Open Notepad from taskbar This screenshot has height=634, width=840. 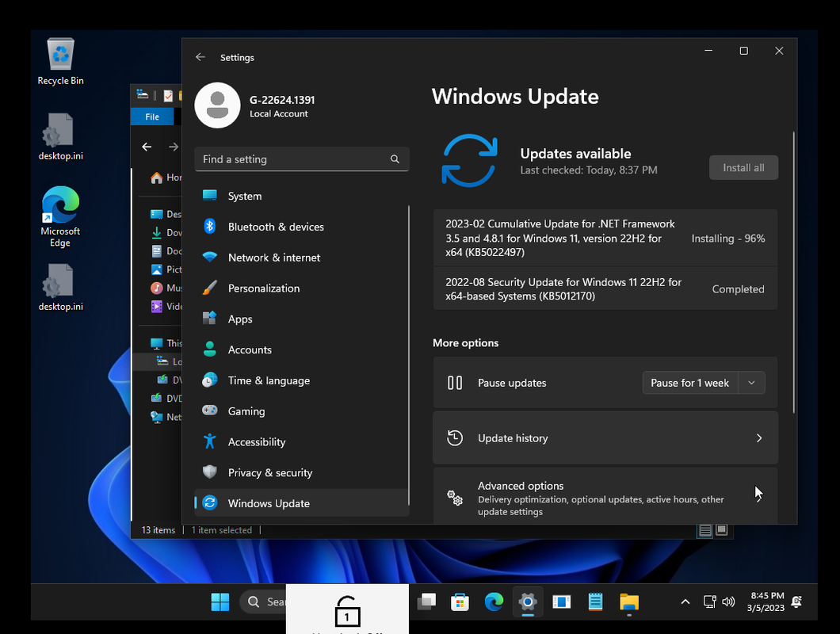coord(595,602)
